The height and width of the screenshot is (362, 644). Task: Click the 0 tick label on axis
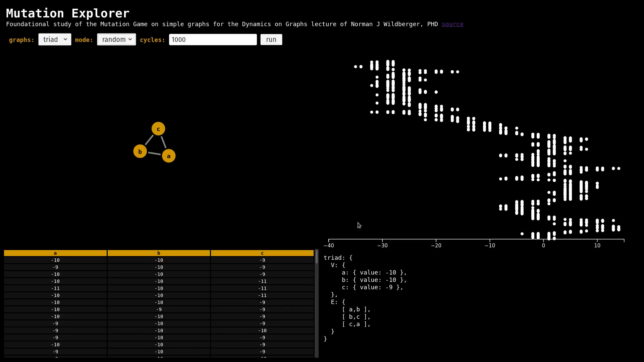tap(543, 245)
